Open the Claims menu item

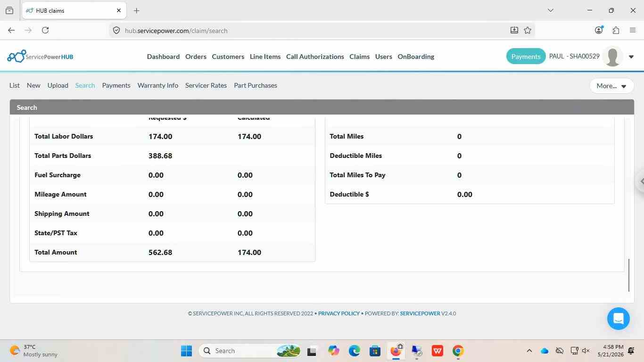point(359,57)
